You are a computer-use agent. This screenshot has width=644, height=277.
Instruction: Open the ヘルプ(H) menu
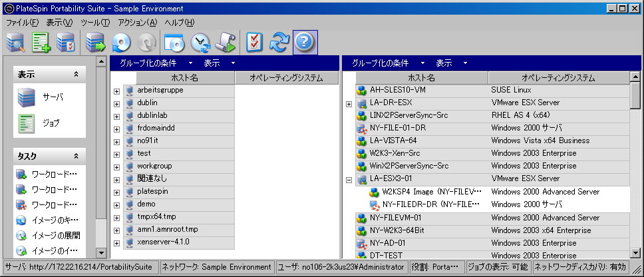point(180,23)
